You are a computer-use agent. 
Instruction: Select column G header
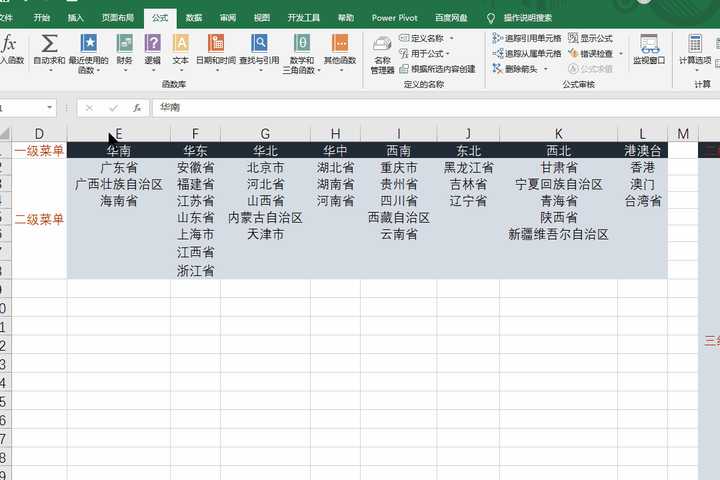pos(265,134)
